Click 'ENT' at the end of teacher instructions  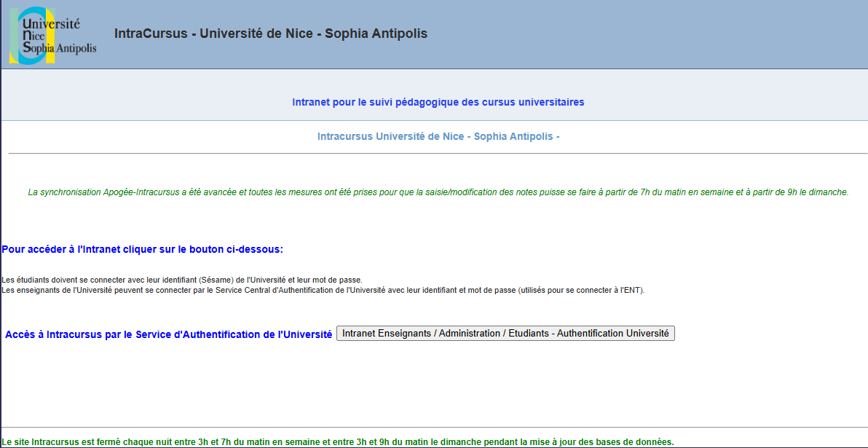click(x=632, y=290)
